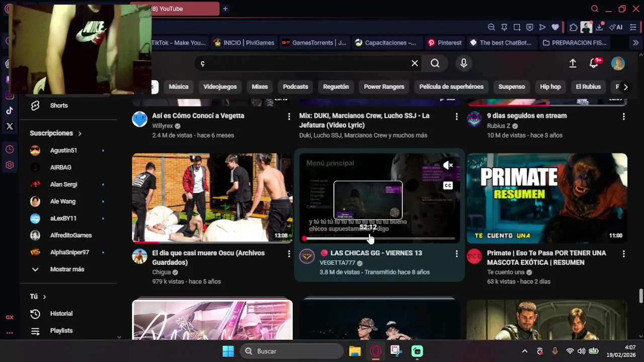Open options menu for Willyrex video
This screenshot has width=644, height=362.
coord(289,116)
